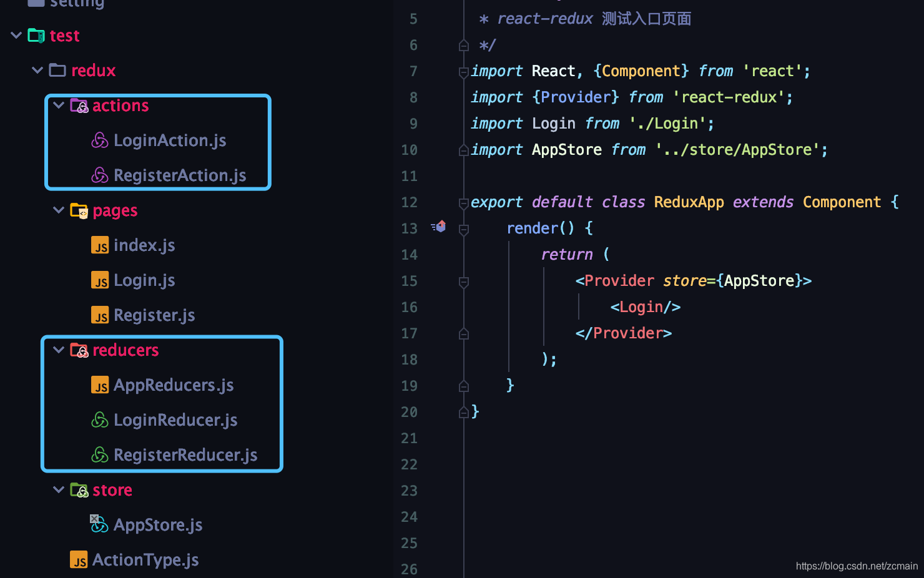The image size is (924, 578).
Task: Select the reducers folder label
Action: [125, 350]
